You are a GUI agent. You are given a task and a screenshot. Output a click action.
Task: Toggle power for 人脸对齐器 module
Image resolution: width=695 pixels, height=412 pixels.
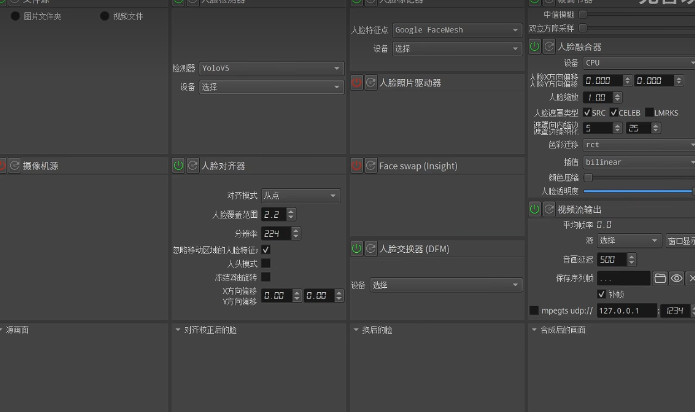(178, 165)
